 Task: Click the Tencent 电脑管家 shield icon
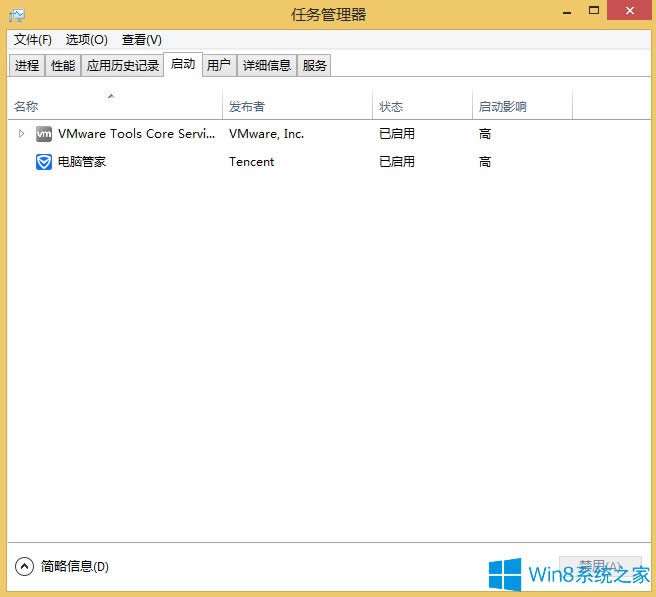pos(44,161)
